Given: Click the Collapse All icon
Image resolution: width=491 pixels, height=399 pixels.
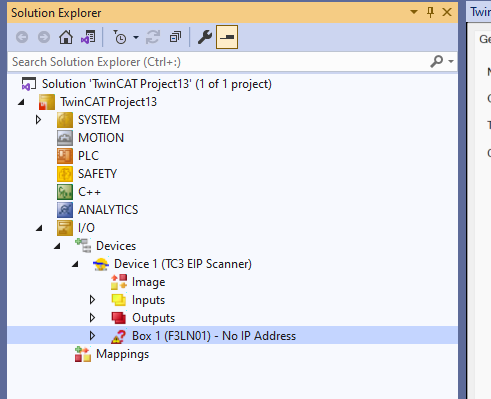Looking at the screenshot, I should pos(175,37).
